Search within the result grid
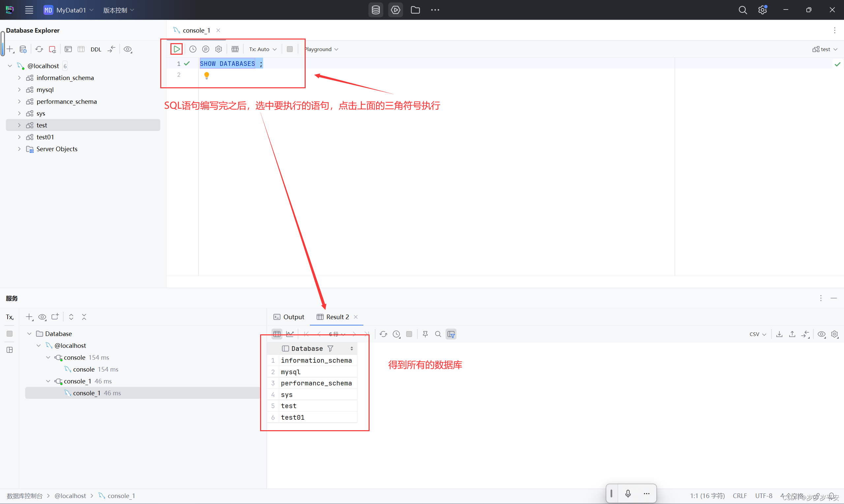The width and height of the screenshot is (844, 504). point(437,334)
